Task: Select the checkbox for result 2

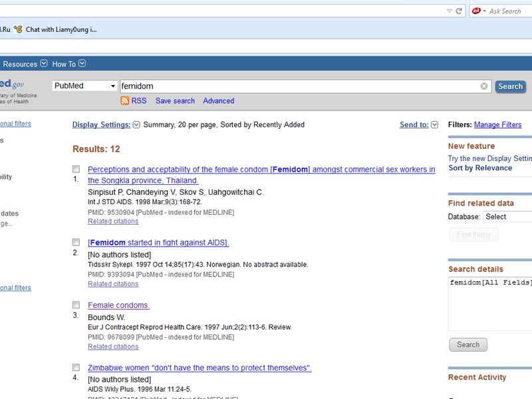Action: click(x=76, y=243)
